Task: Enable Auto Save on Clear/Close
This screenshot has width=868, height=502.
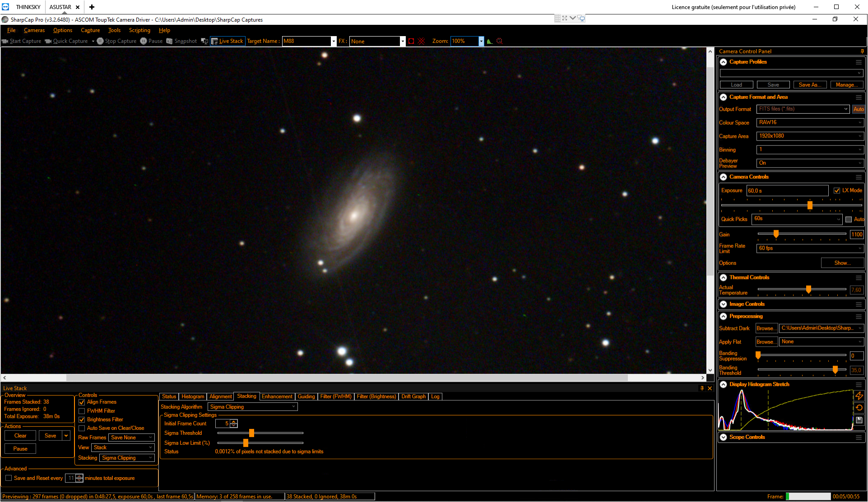Action: click(x=82, y=428)
